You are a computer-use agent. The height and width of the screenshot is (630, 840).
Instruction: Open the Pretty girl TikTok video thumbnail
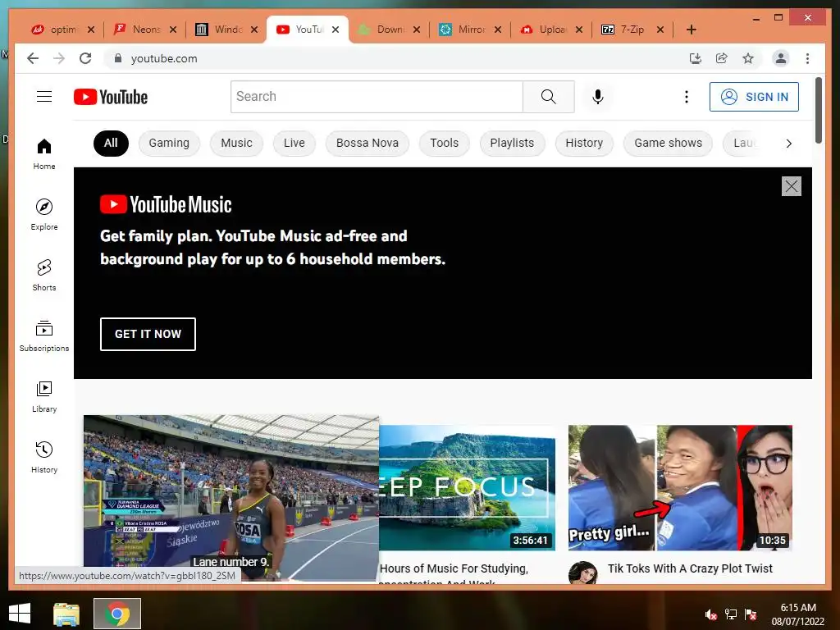pos(680,487)
